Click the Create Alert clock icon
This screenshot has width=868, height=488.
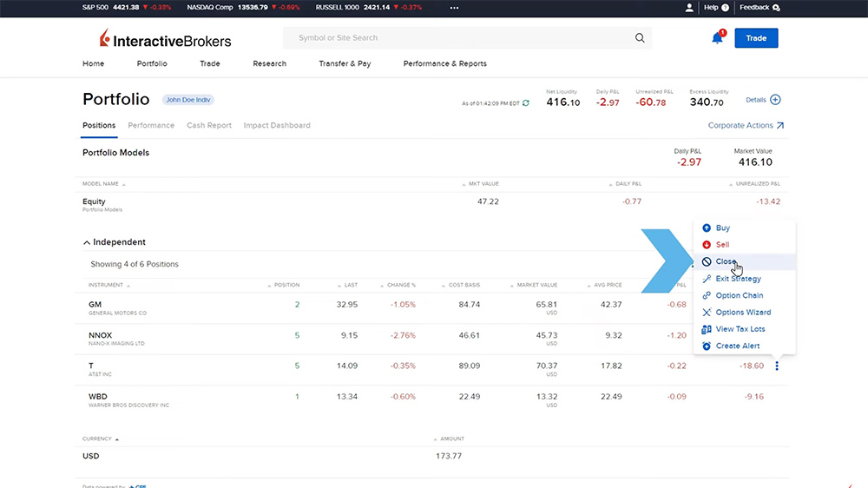[707, 346]
